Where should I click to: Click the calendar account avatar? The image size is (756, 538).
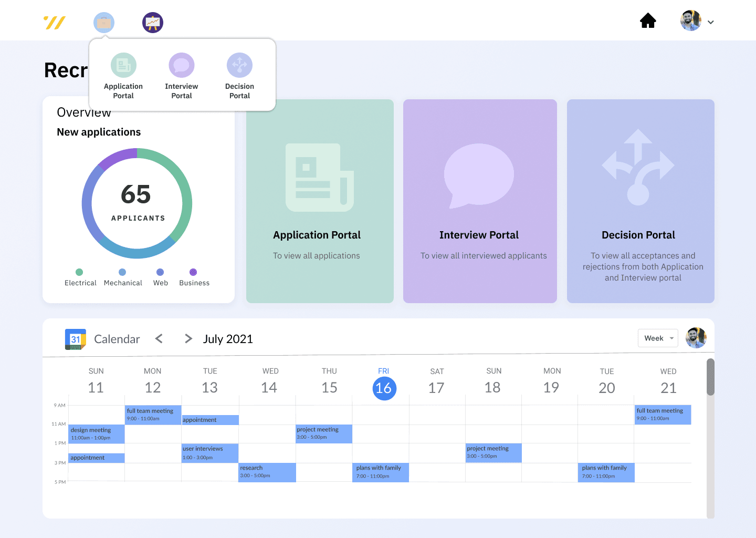coord(696,338)
